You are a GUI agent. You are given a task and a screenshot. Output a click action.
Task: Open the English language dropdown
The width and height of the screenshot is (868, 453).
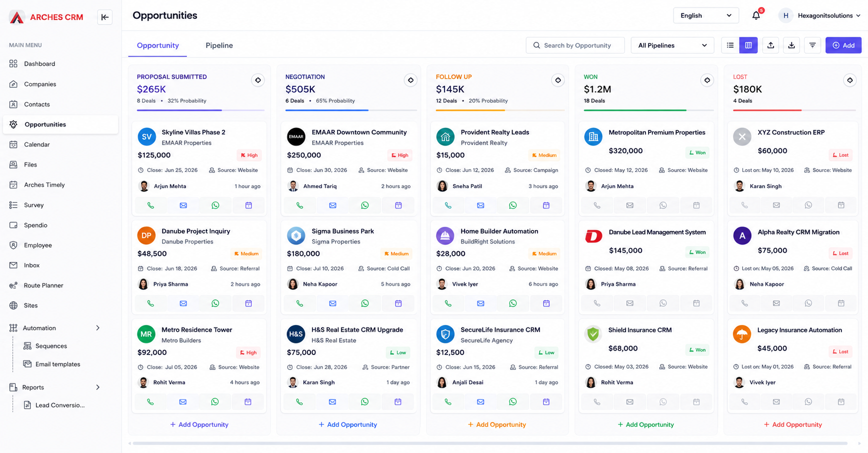pos(706,15)
